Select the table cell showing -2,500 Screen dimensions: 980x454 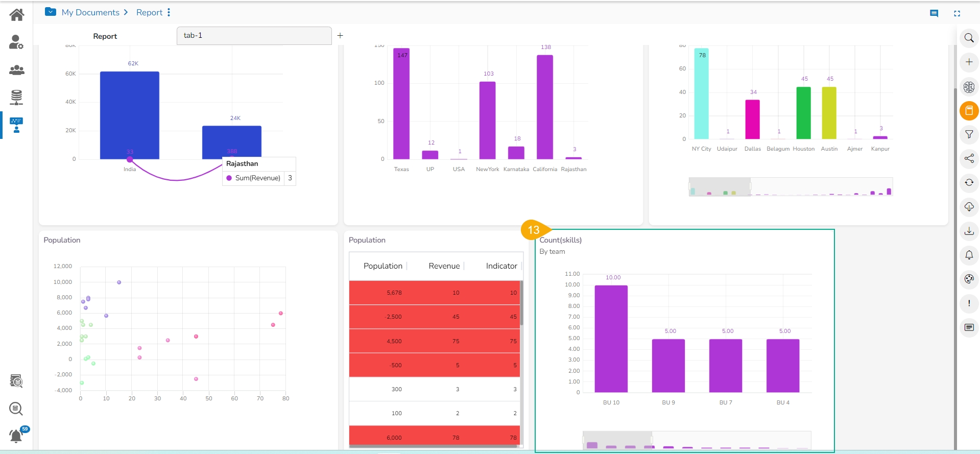click(393, 317)
